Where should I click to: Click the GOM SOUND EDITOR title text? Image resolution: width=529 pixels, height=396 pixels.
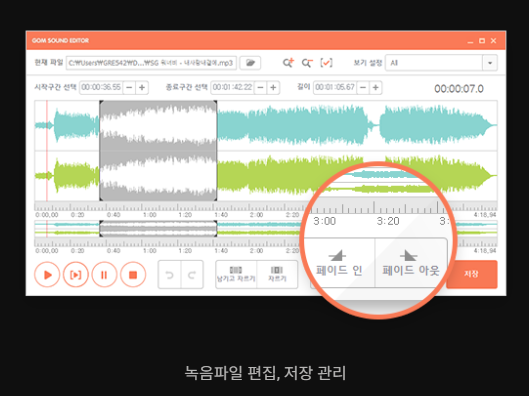click(x=60, y=40)
